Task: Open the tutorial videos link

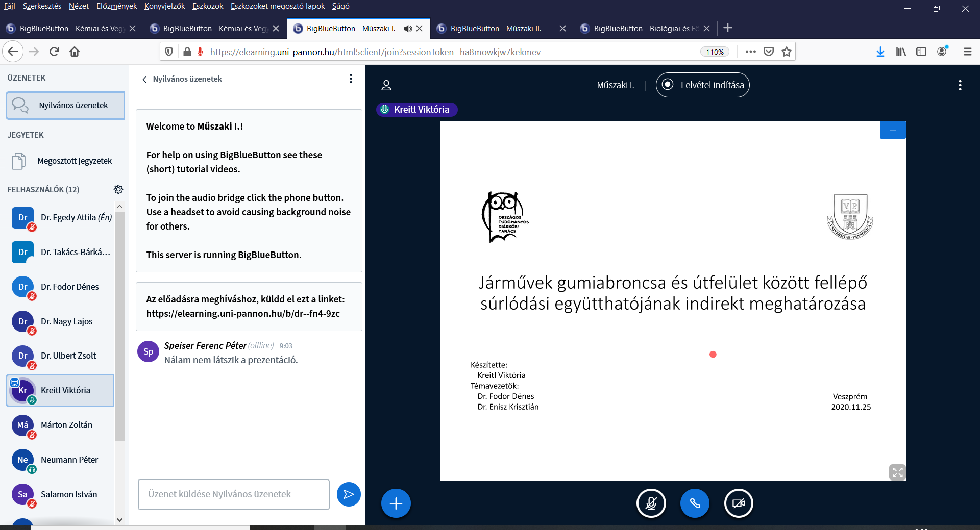Action: point(207,169)
